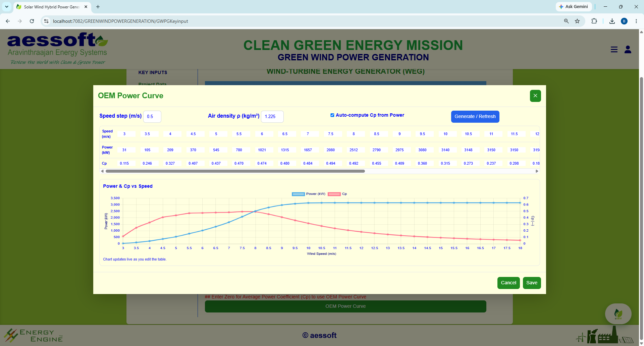Reload the current page
Image resolution: width=644 pixels, height=346 pixels.
(32, 21)
